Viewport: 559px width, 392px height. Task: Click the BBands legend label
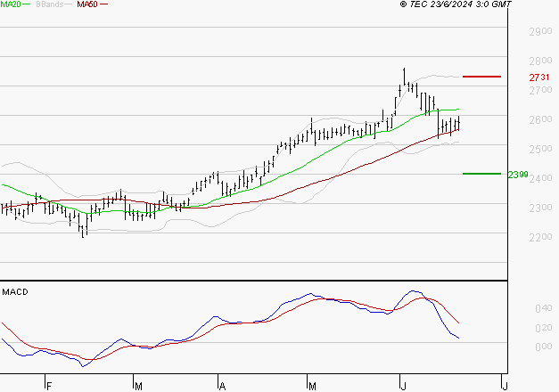(50, 4)
